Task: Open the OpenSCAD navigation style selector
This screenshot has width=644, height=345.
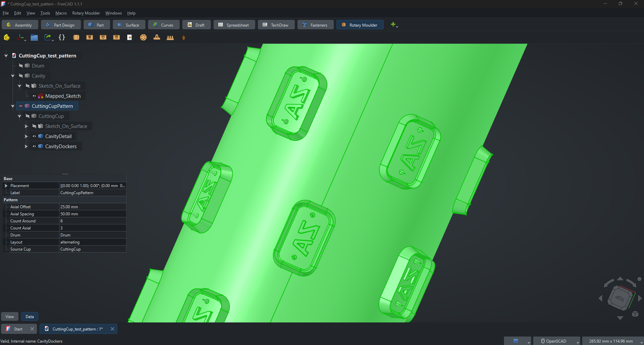Action: [557, 341]
